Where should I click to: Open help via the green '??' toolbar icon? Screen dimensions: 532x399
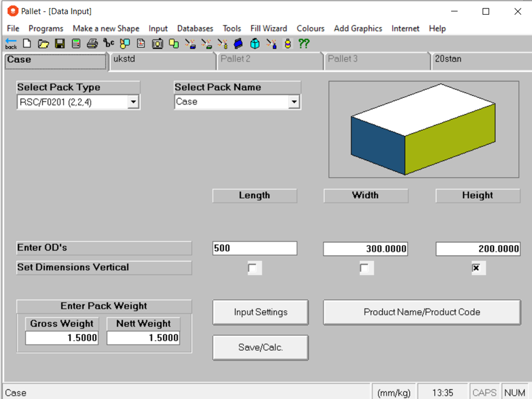tap(304, 44)
